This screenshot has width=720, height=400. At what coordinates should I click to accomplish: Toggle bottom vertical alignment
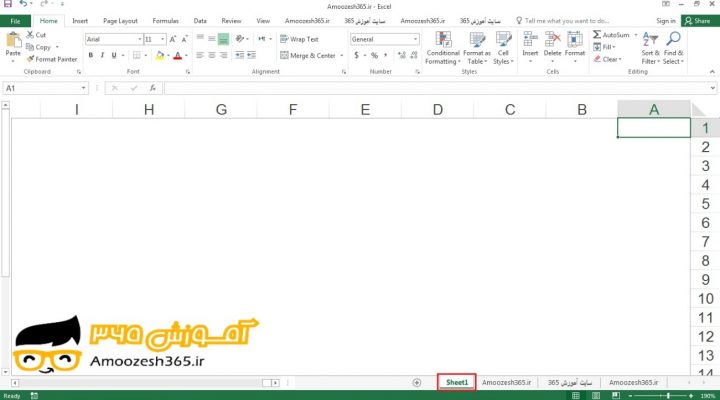click(x=223, y=39)
